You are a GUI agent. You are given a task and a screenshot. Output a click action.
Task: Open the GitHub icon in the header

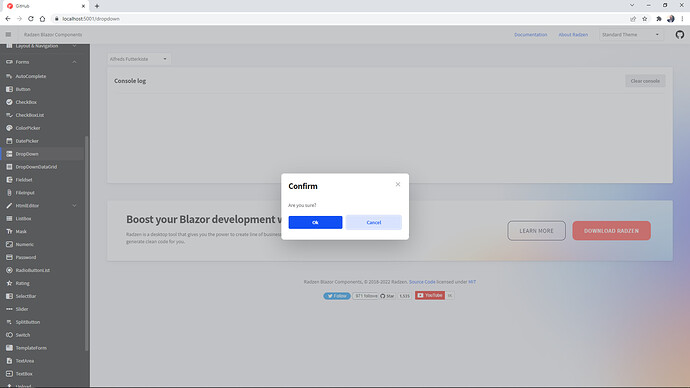point(679,35)
